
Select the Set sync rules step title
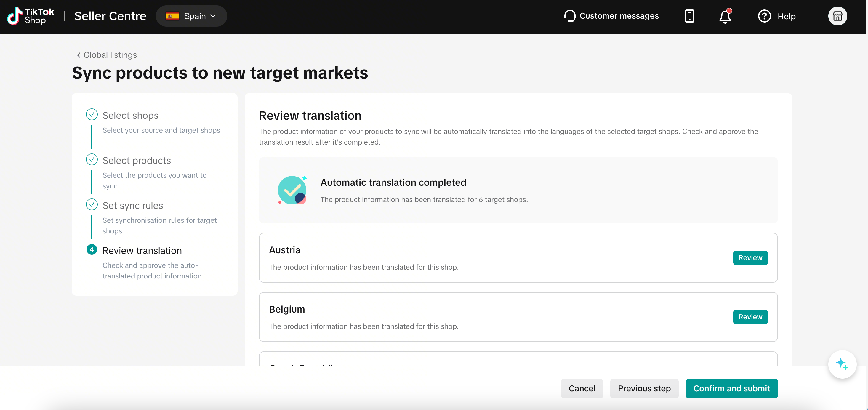point(133,206)
